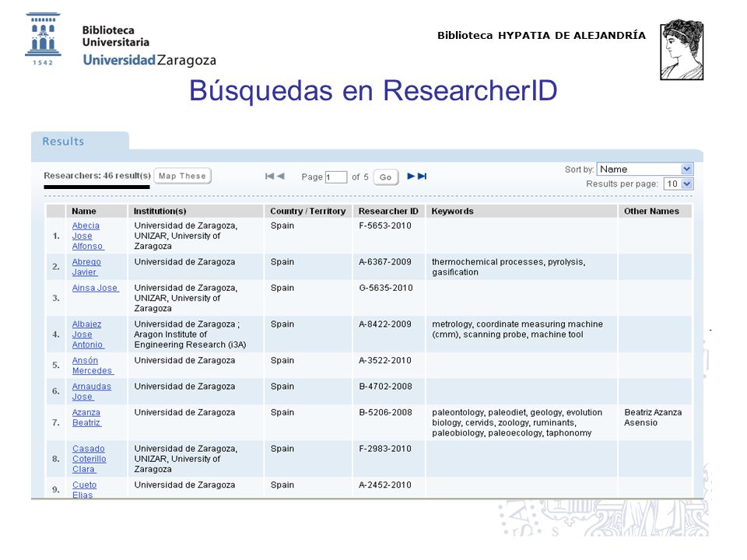Click the Universidad Zaragoza building logo
Screen dimensions: 747x560
click(x=43, y=39)
